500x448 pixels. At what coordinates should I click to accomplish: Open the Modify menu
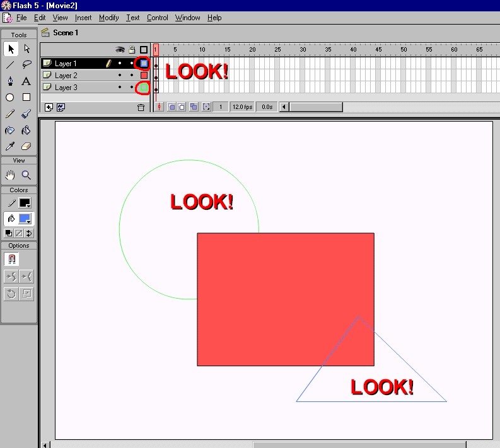(x=108, y=18)
